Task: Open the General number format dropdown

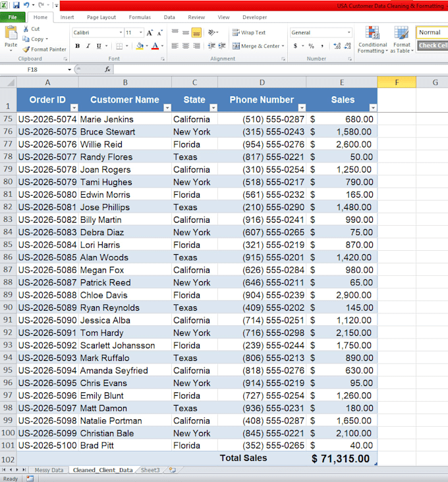Action: click(349, 32)
